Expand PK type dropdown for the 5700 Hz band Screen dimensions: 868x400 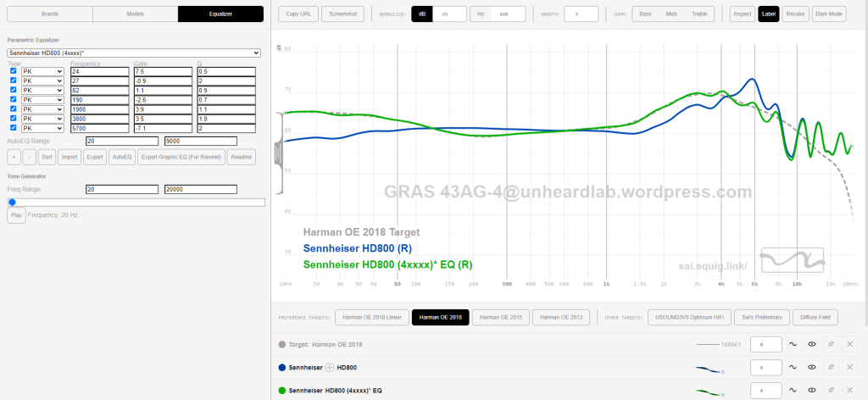pos(42,128)
